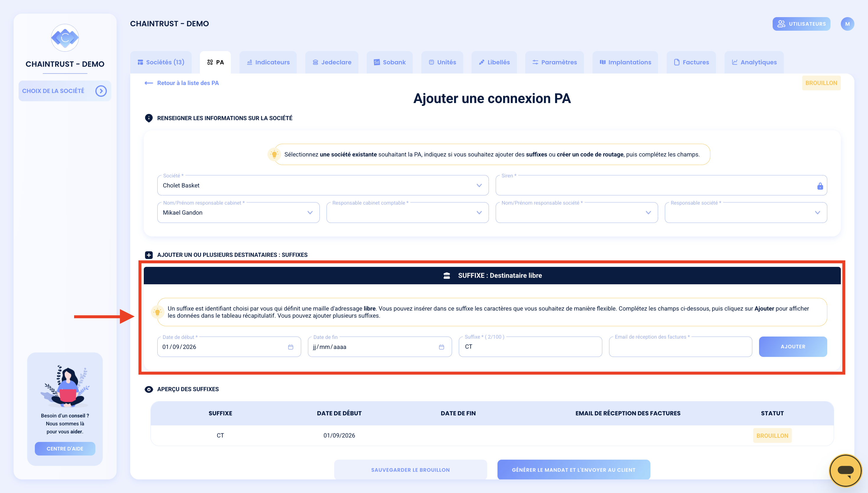
Task: Click the 01/09/2026 cell in suffixes table
Action: click(339, 435)
